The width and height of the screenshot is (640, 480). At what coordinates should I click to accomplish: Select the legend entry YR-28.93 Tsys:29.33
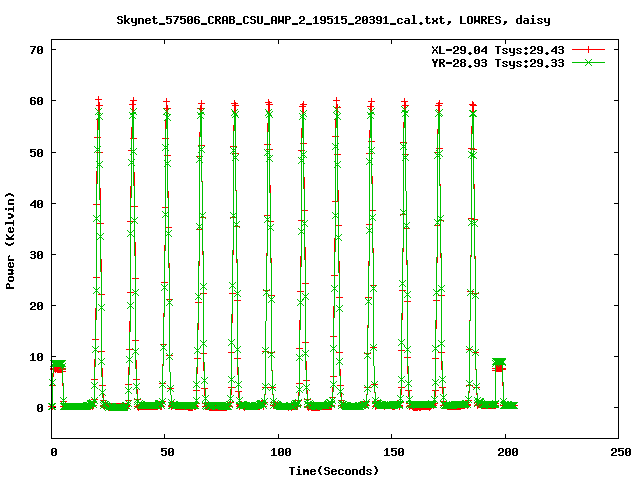coord(498,63)
